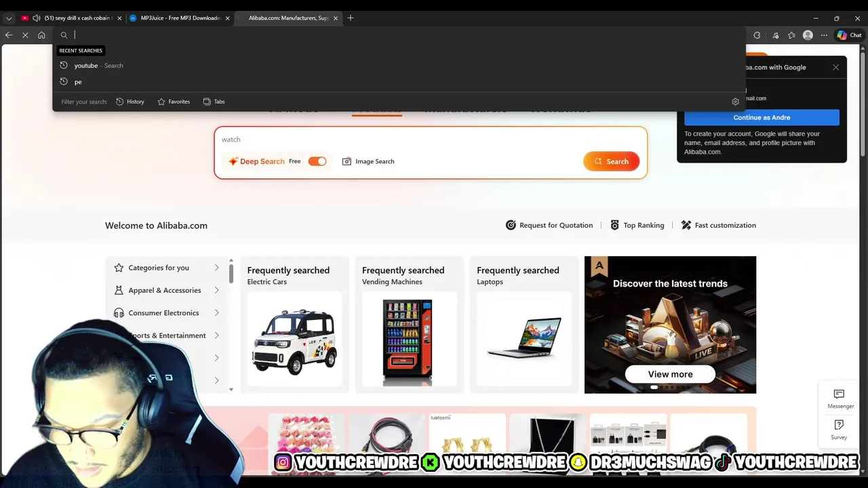Go back with the browser back arrow

click(x=9, y=35)
